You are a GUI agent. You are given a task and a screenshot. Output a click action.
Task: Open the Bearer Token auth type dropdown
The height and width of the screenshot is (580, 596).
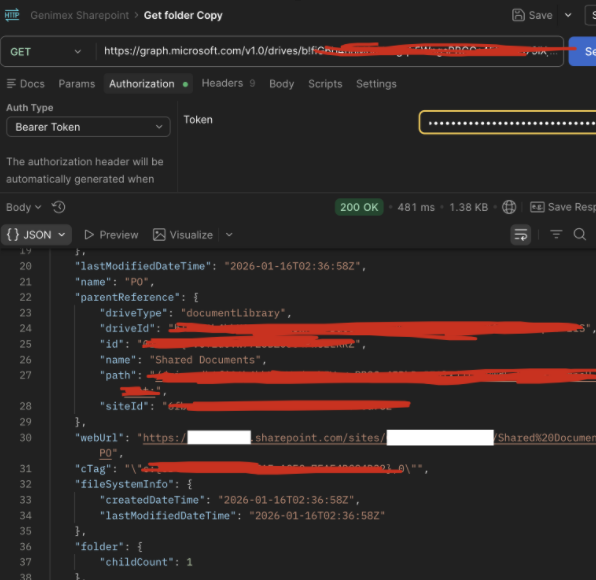point(88,127)
